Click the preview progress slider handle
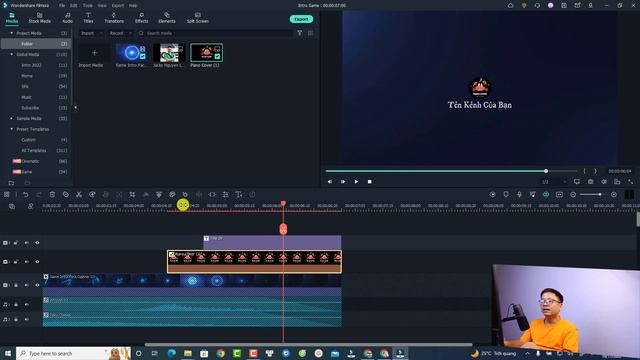 click(546, 171)
